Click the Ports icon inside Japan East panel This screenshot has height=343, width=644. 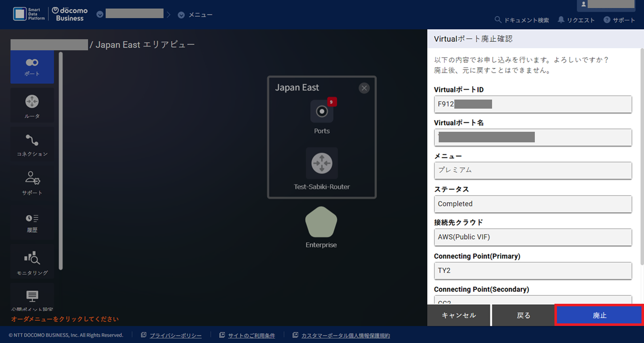tap(321, 112)
